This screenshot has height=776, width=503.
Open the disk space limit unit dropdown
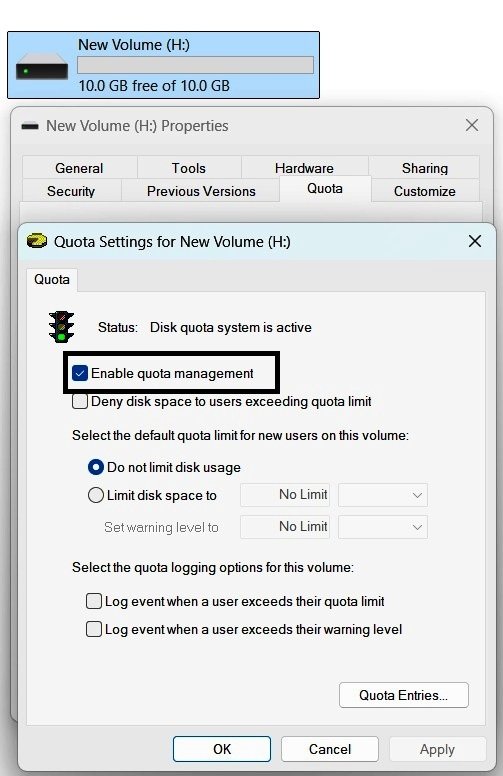click(x=383, y=495)
